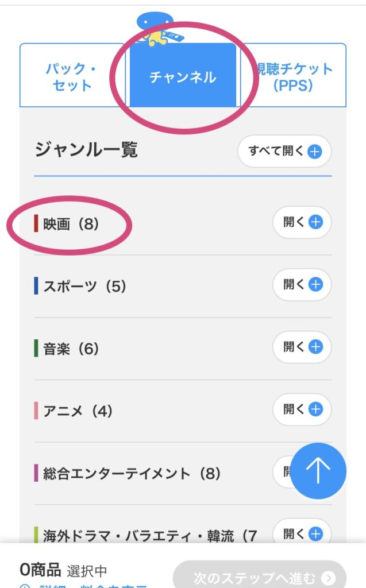
Task: Click the scroll-to-top arrow button
Action: [318, 471]
